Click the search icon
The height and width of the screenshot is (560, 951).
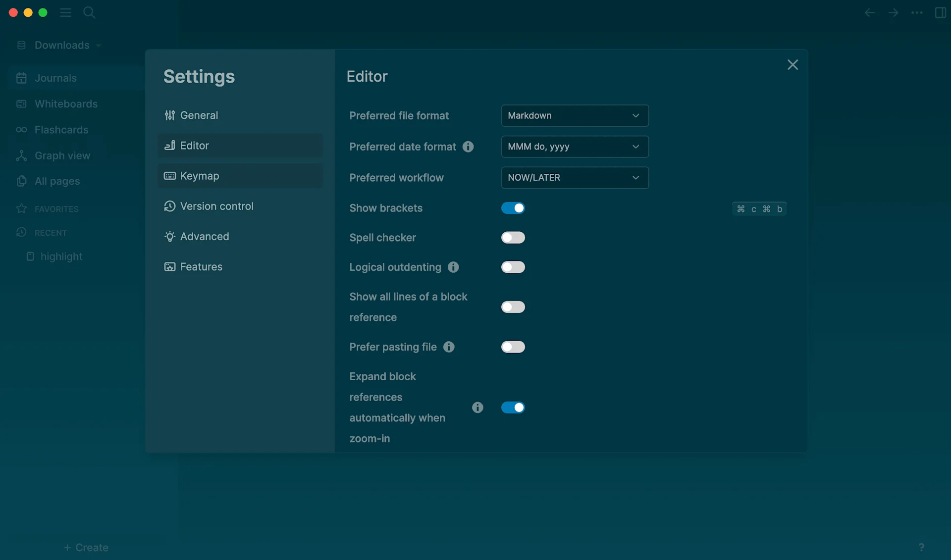click(x=89, y=12)
